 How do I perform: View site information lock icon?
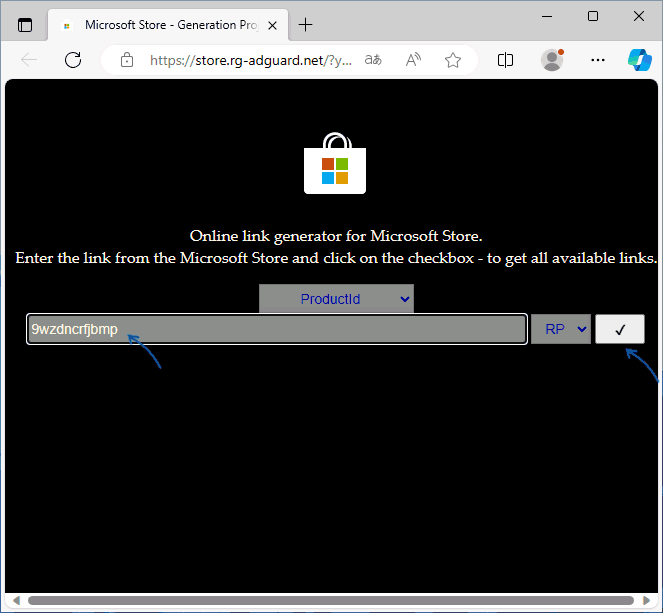click(127, 60)
